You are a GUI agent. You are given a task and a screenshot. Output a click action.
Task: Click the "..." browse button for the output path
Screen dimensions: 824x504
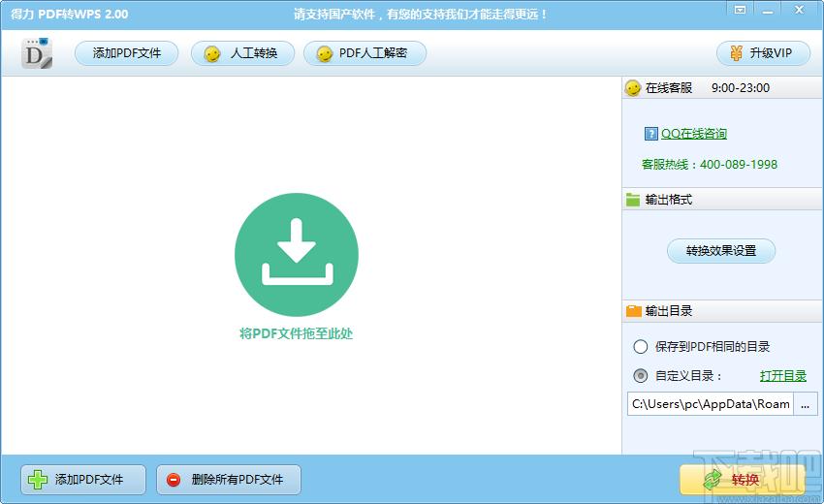805,404
